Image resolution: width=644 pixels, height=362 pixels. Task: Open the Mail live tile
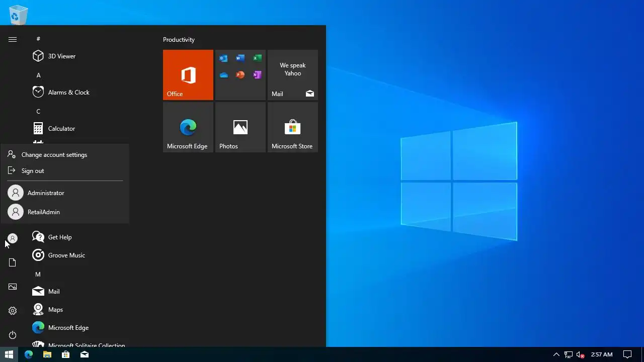293,75
